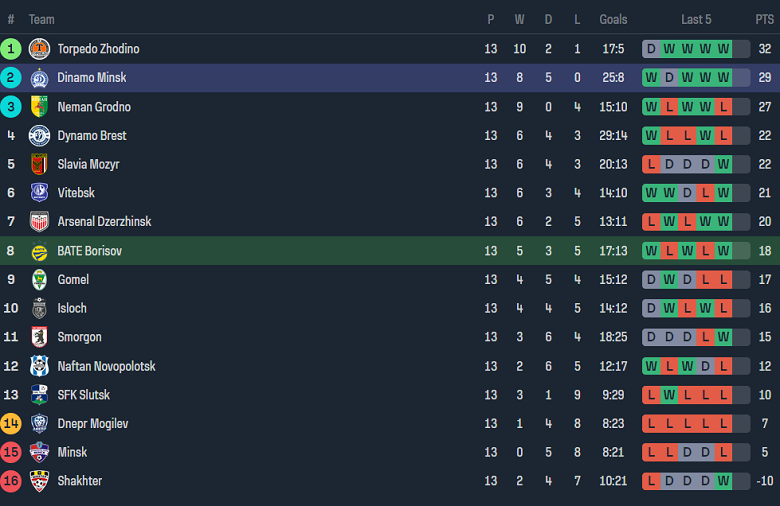Open the Smorgon team link
The width and height of the screenshot is (780, 506).
pos(79,337)
